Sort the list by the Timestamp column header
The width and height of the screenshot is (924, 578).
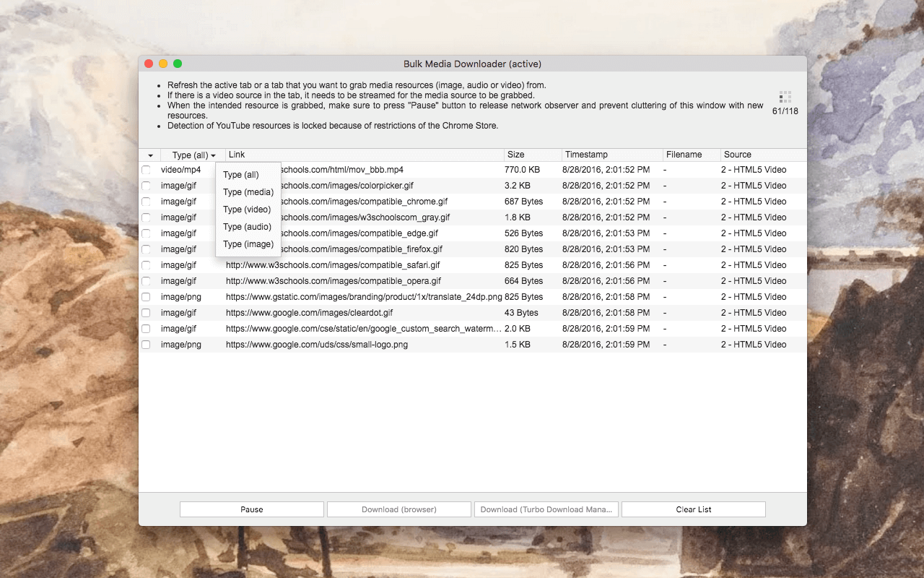587,155
